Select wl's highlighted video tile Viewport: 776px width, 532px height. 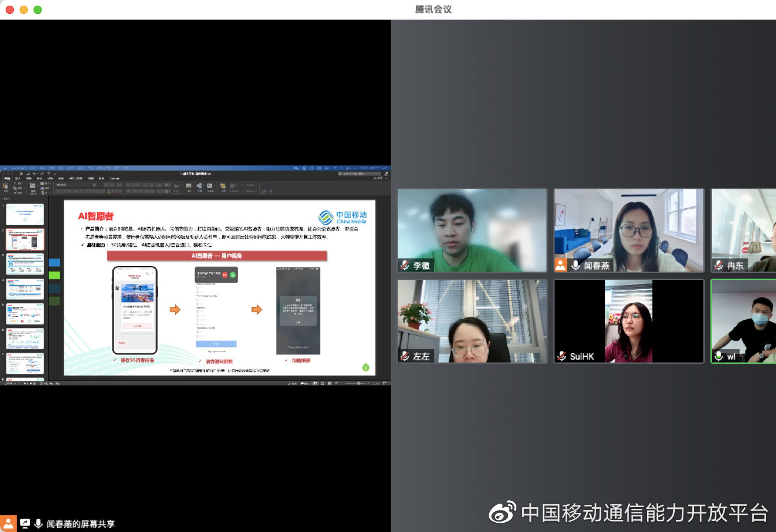tap(744, 321)
